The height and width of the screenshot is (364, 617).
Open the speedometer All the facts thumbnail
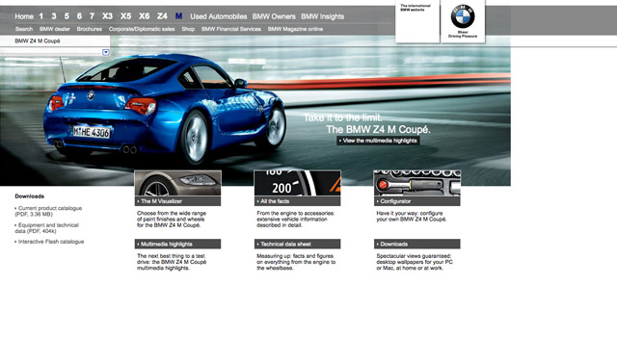[x=298, y=183]
